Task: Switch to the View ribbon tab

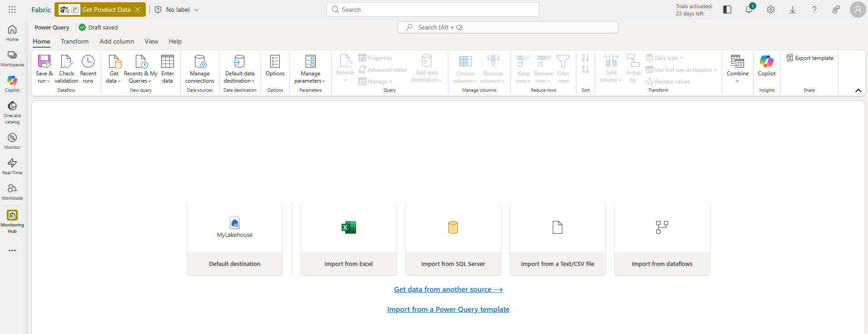Action: coord(151,41)
